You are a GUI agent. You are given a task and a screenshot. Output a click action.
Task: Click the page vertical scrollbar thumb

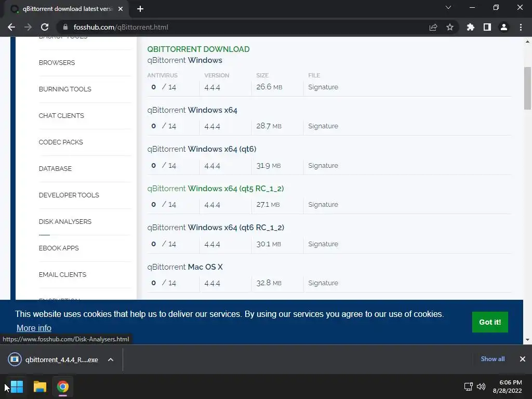[x=527, y=88]
